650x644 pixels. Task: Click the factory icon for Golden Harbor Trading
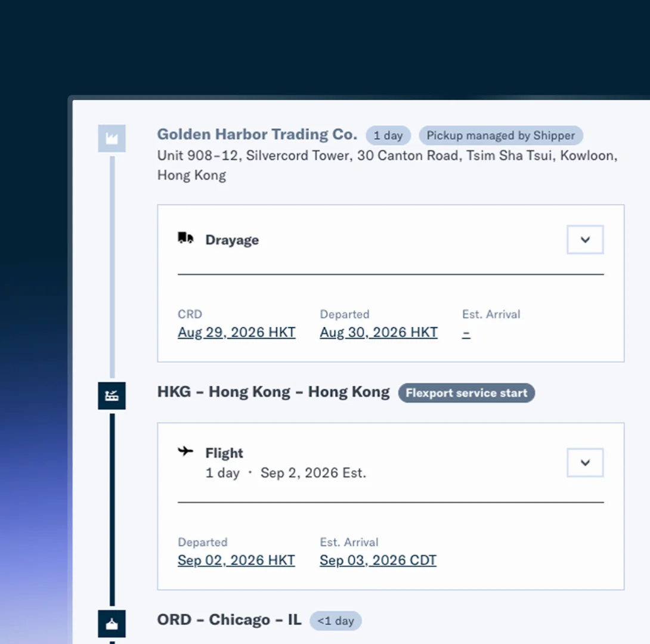[x=112, y=138]
